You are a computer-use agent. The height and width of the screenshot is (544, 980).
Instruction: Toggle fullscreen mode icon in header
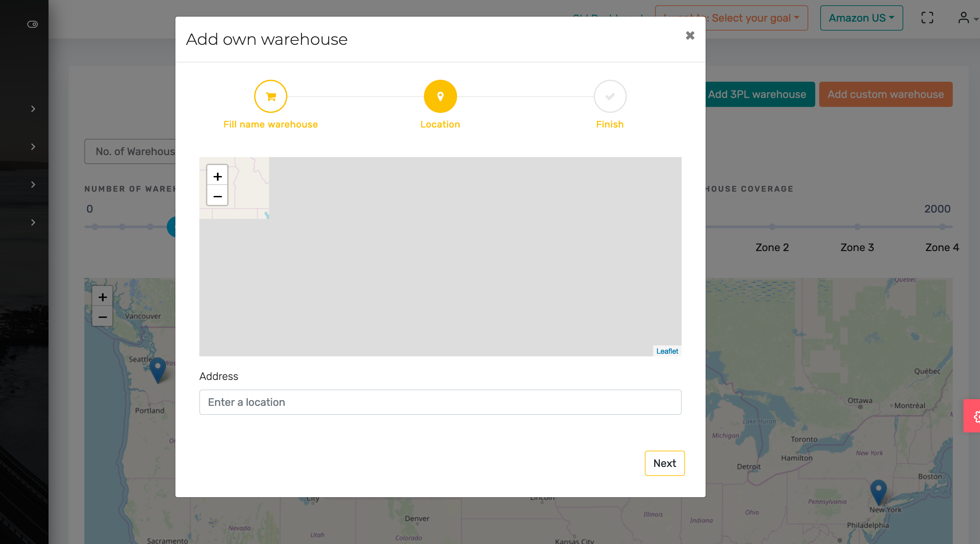pyautogui.click(x=927, y=18)
